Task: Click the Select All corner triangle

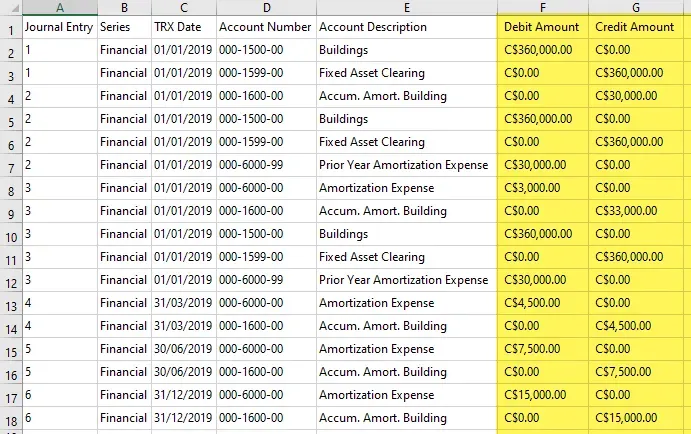Action: click(10, 7)
